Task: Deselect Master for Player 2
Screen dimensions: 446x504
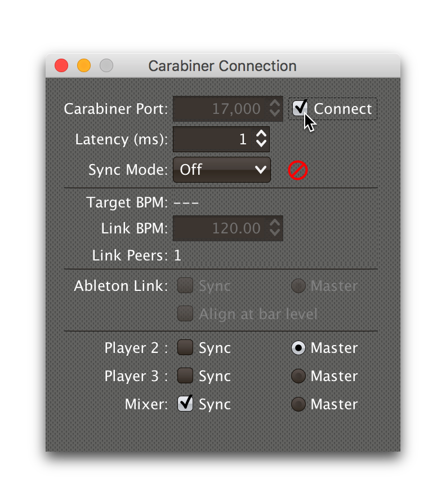Action: coord(298,348)
